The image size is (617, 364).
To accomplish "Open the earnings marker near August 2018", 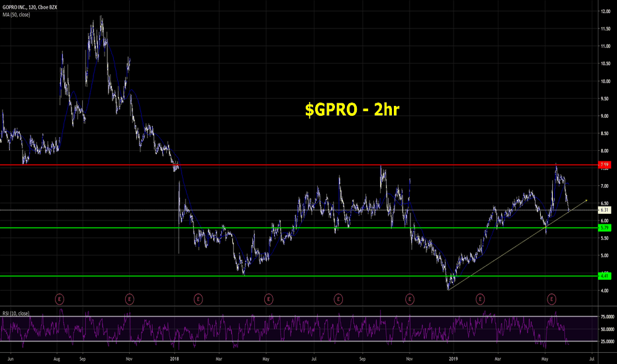I will (x=338, y=299).
